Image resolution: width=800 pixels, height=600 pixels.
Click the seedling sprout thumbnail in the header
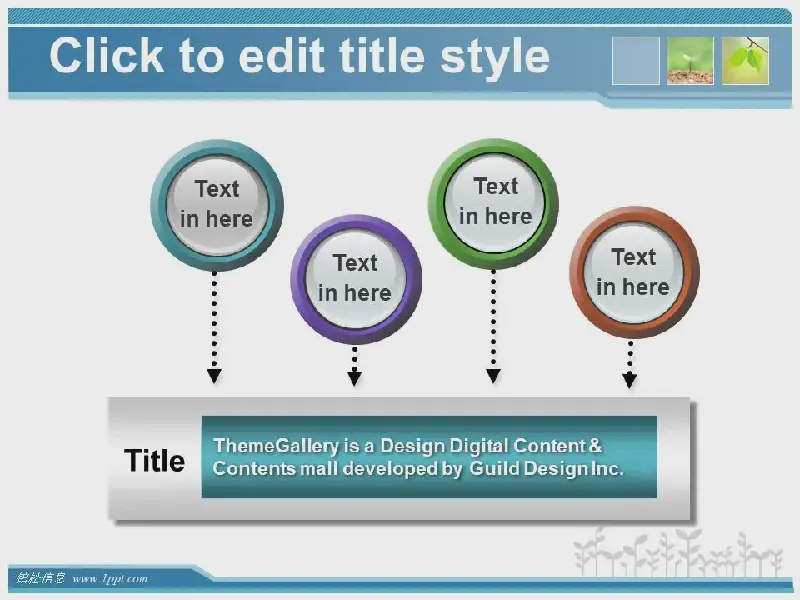690,61
